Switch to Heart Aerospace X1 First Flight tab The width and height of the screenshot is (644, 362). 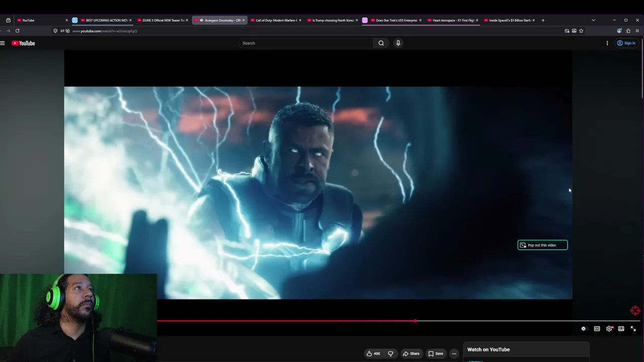[x=452, y=20]
